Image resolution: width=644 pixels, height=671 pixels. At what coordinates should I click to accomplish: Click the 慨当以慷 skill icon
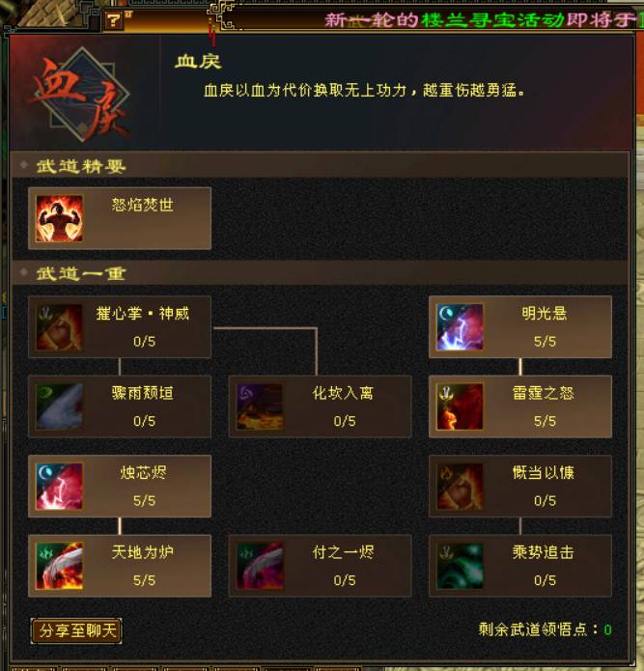point(460,487)
